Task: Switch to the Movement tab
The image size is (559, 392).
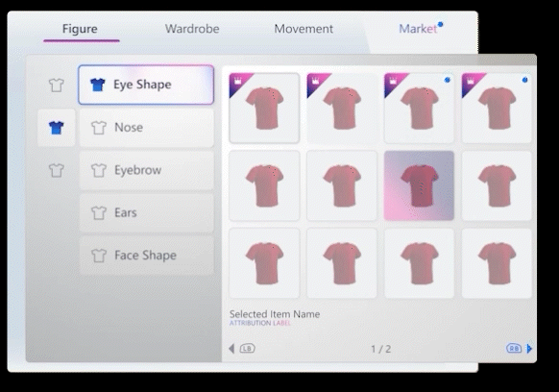Action: pos(304,29)
